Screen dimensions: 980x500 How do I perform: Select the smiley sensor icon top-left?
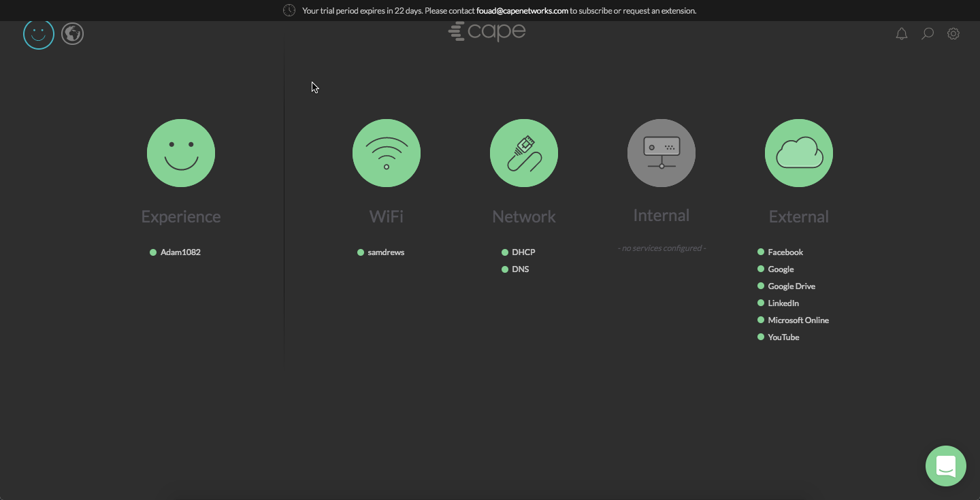(x=39, y=33)
